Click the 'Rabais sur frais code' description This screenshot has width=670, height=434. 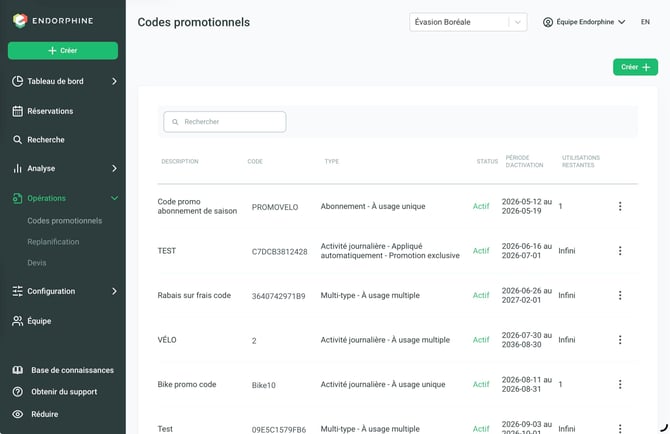click(194, 295)
